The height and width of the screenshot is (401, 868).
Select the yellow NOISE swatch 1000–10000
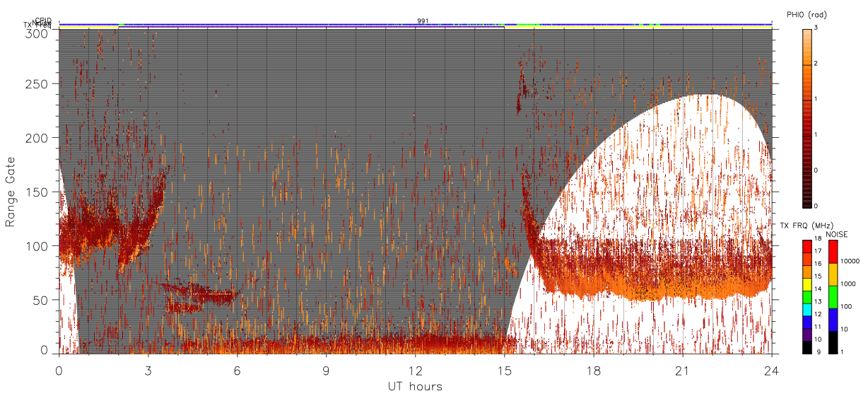(x=832, y=274)
